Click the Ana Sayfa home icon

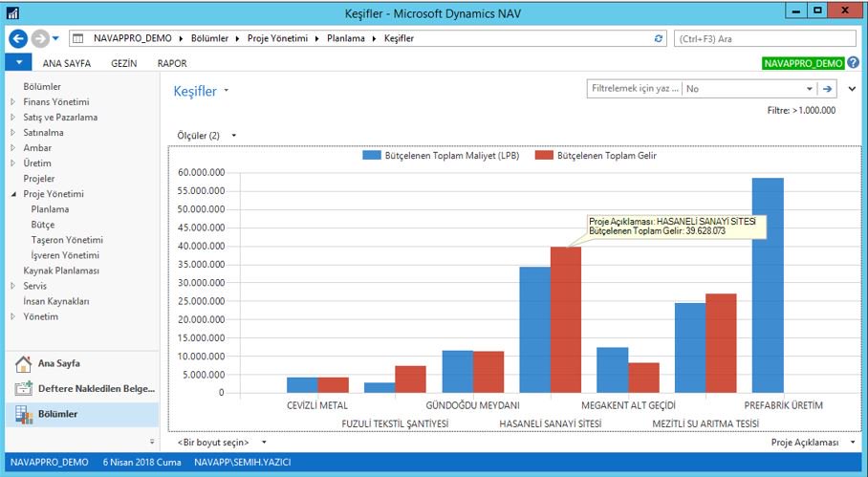pyautogui.click(x=23, y=363)
